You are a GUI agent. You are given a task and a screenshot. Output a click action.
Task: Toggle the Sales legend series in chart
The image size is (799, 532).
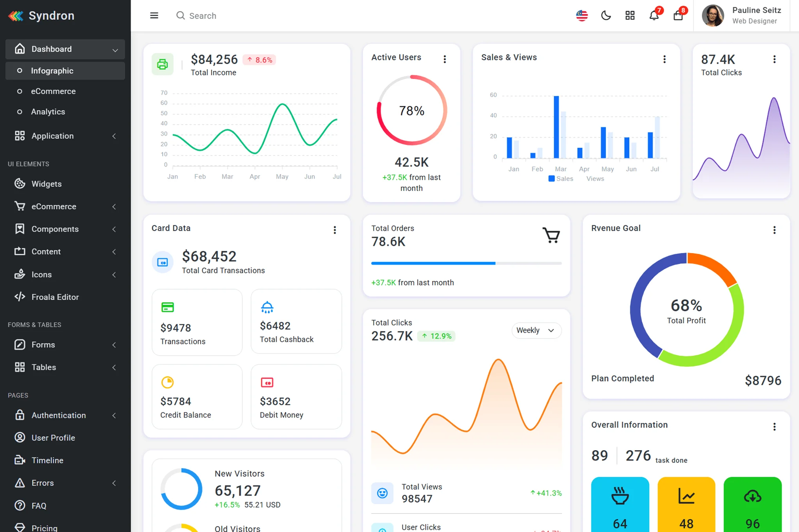[x=561, y=179]
